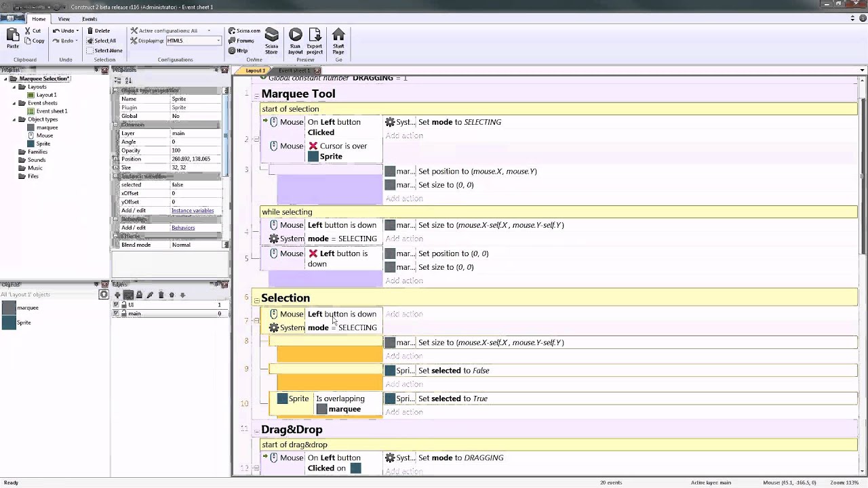Collapse the Marquee Selection project root
The image size is (868, 488).
(6, 79)
